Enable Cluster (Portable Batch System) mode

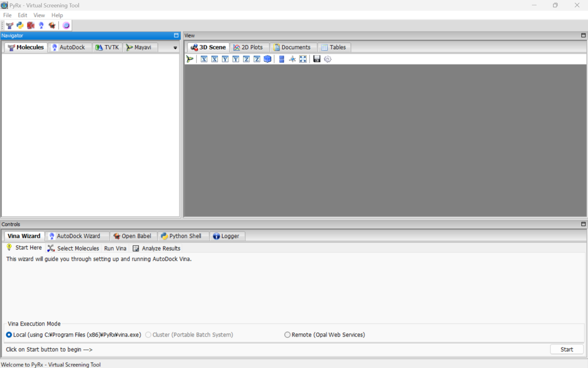pyautogui.click(x=148, y=335)
